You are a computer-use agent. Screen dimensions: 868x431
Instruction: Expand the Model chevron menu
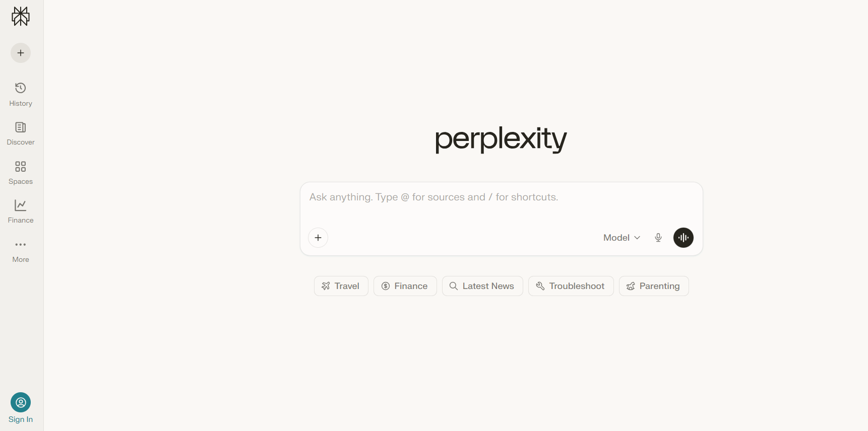click(637, 237)
